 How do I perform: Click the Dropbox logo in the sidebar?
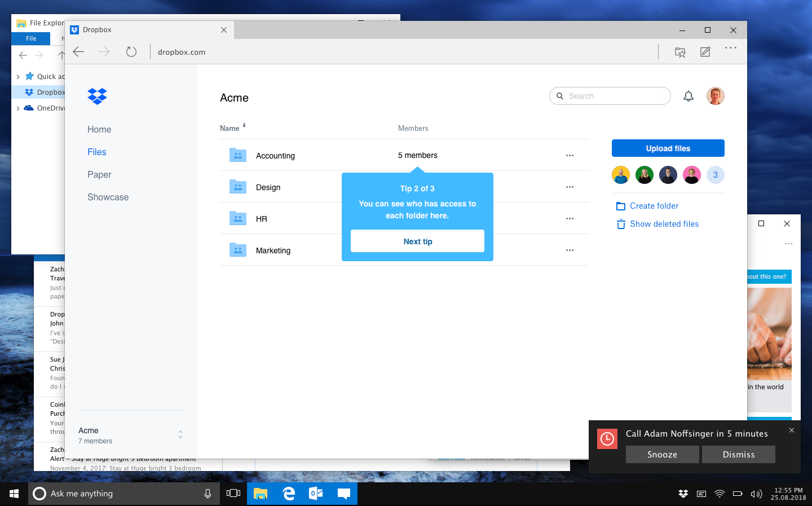(98, 96)
